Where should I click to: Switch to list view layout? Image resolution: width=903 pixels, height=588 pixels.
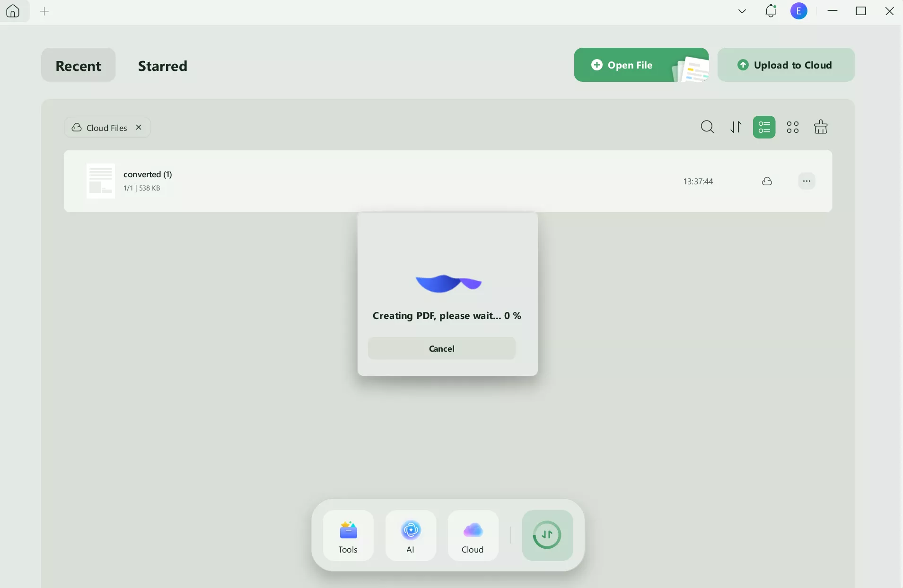coord(764,127)
